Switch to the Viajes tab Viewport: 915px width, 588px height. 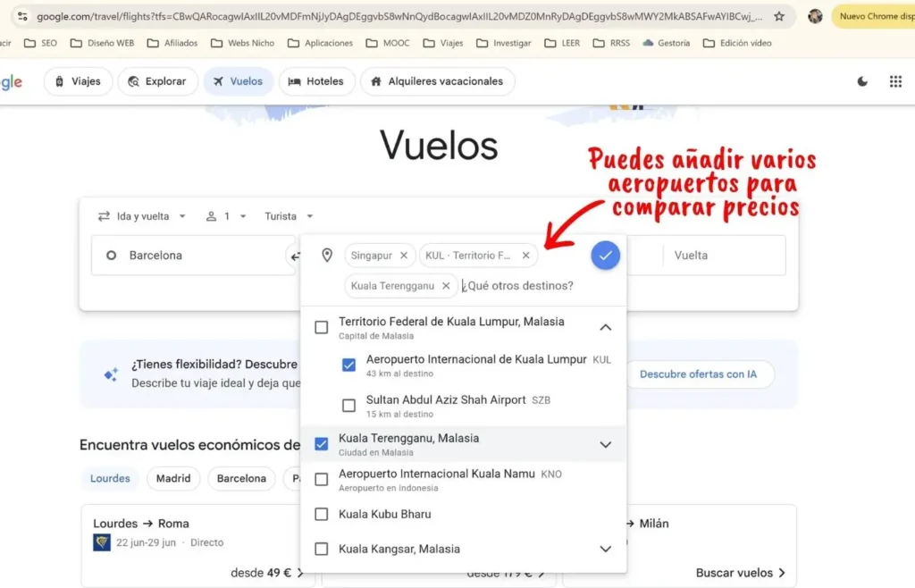click(79, 81)
